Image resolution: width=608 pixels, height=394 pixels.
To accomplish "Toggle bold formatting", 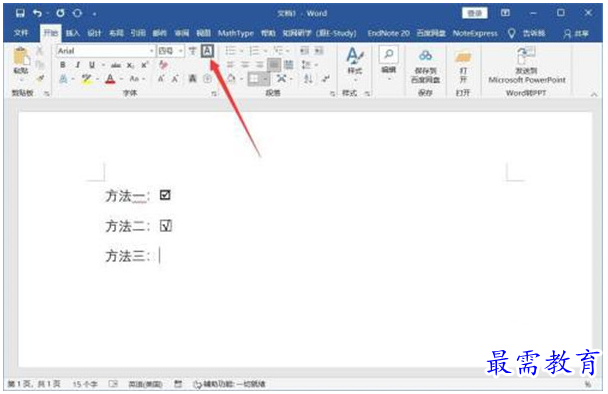I will point(63,65).
